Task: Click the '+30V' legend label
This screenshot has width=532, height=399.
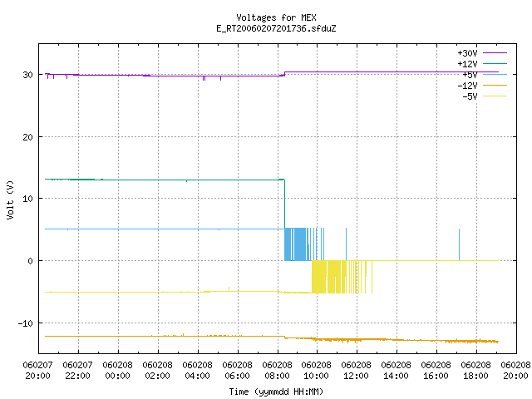Action: click(x=467, y=53)
